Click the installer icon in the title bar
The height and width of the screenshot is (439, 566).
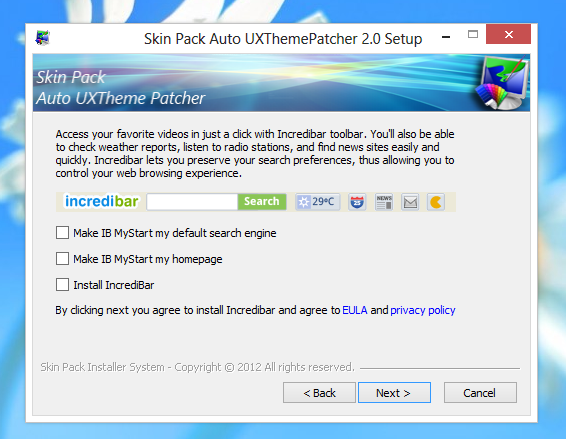(x=42, y=38)
